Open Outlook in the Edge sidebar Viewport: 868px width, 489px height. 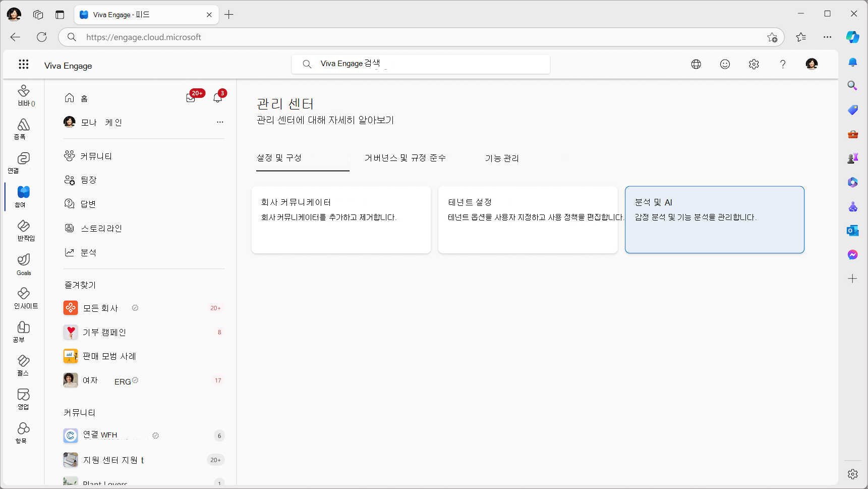point(852,231)
